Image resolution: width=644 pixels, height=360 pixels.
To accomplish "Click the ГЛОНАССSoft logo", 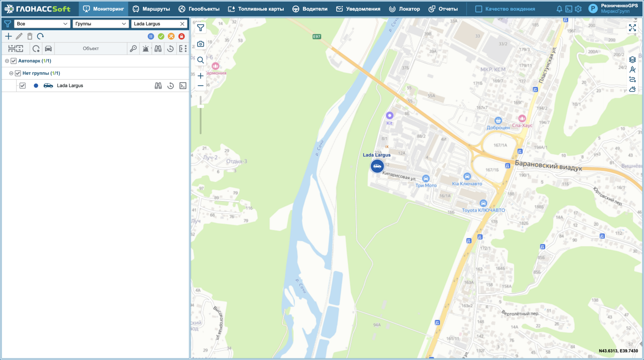I will (38, 9).
